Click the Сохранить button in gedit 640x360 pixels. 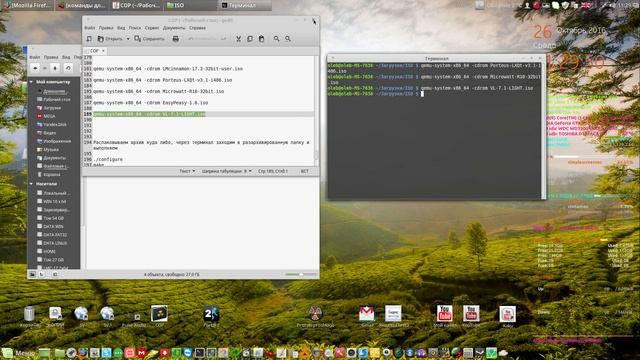point(149,39)
